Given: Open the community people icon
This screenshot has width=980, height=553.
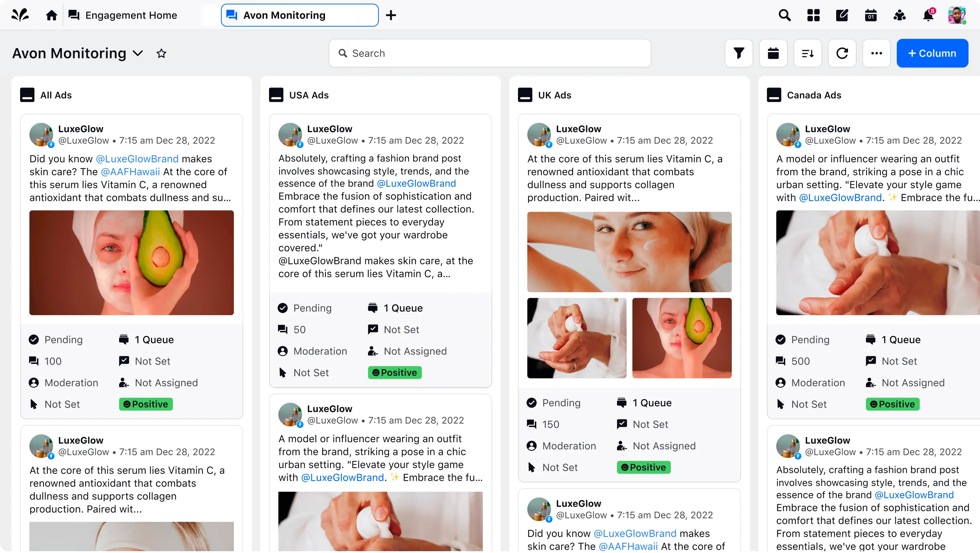Looking at the screenshot, I should click(899, 15).
